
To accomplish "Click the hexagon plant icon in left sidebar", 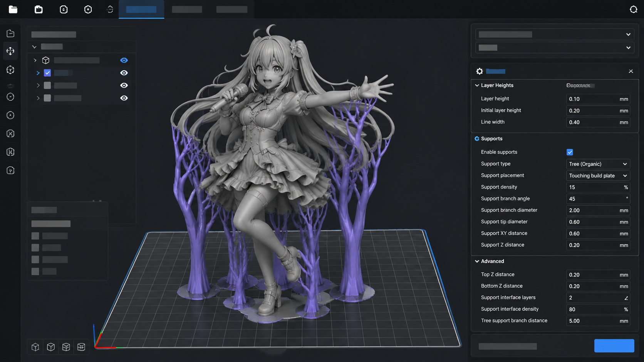I will coord(10,170).
